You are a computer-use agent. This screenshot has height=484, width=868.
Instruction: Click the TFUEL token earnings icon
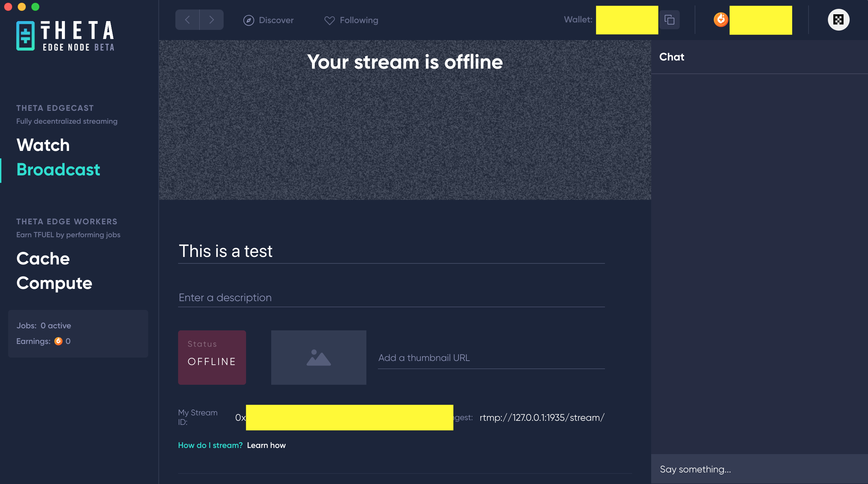59,341
